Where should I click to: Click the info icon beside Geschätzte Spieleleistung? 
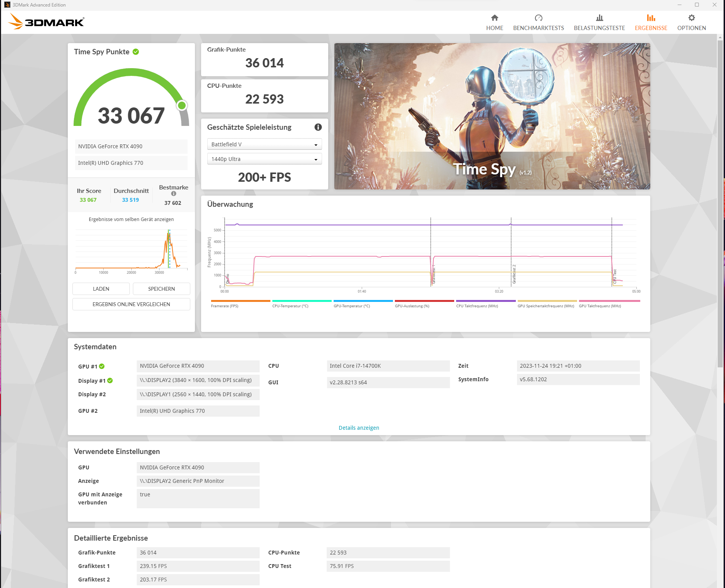(318, 127)
